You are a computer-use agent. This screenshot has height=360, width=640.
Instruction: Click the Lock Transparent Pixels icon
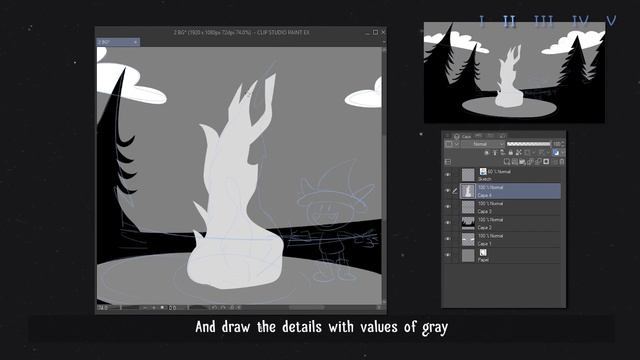[x=518, y=153]
